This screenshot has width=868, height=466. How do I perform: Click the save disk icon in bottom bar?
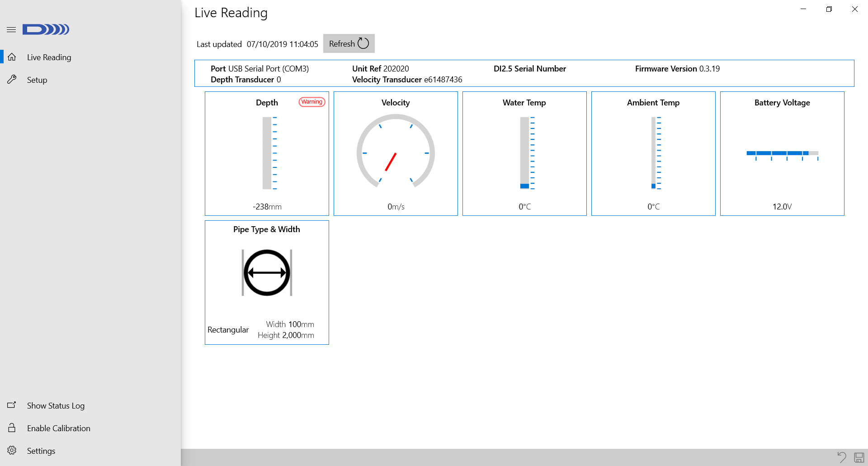pyautogui.click(x=859, y=457)
